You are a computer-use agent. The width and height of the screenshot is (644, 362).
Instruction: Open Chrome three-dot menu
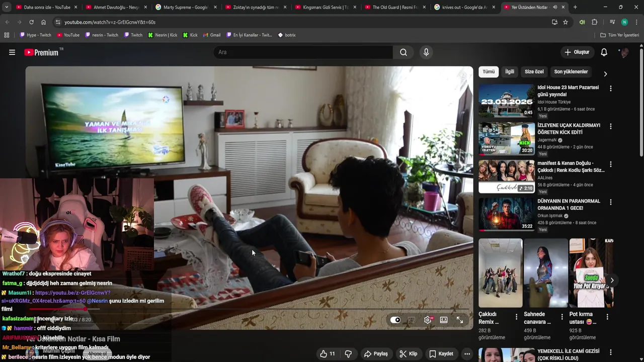click(637, 22)
